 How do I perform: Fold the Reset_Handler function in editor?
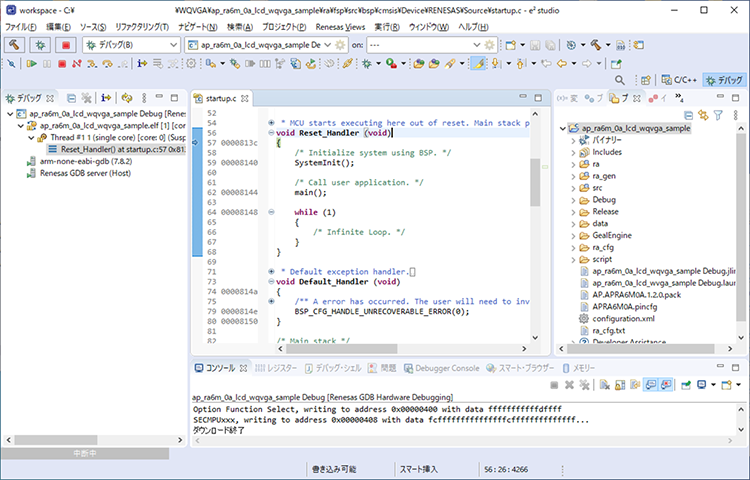pyautogui.click(x=271, y=133)
